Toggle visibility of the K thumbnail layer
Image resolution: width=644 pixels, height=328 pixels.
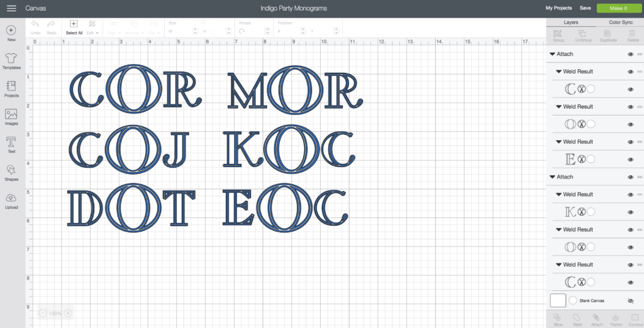630,212
